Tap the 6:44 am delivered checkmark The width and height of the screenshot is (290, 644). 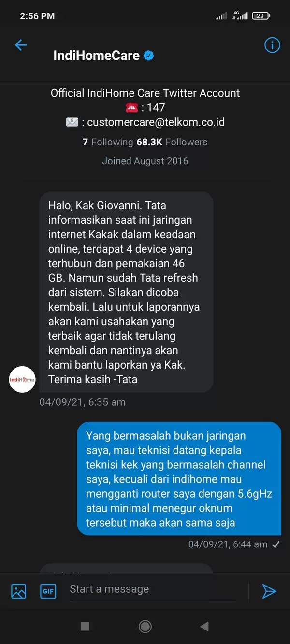275,544
